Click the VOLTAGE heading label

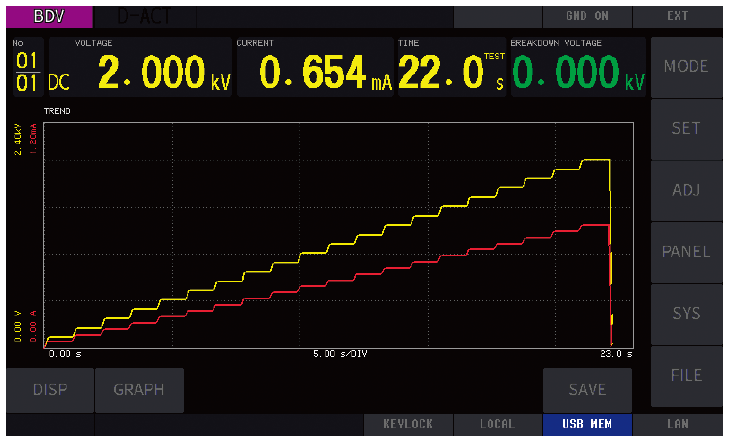pos(94,43)
